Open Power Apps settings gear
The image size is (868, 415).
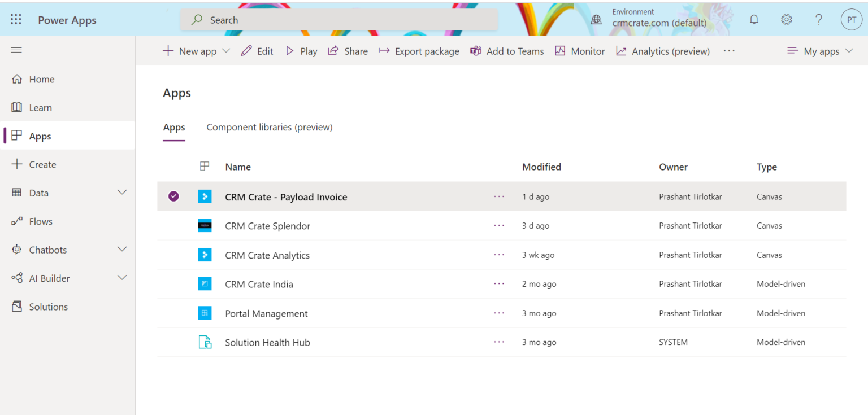tap(787, 19)
